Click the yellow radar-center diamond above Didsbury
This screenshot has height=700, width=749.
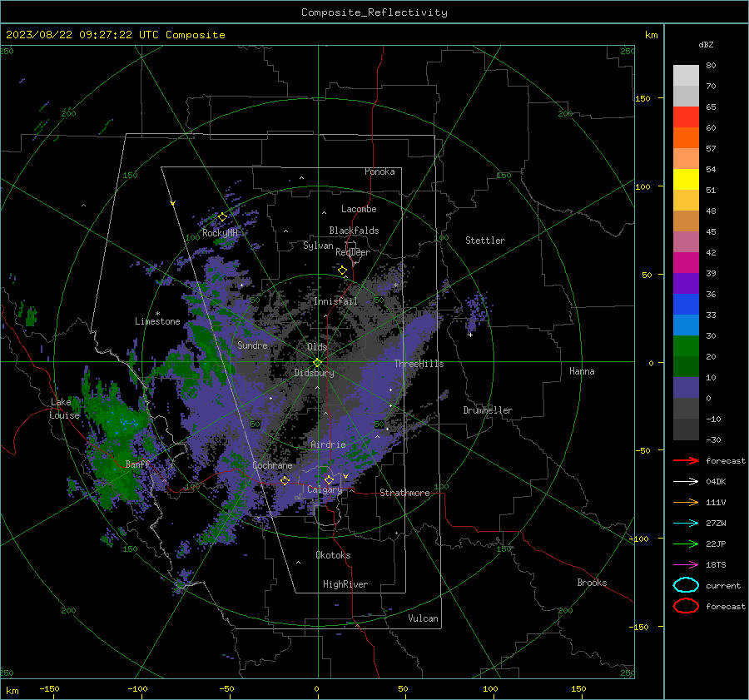pyautogui.click(x=317, y=362)
